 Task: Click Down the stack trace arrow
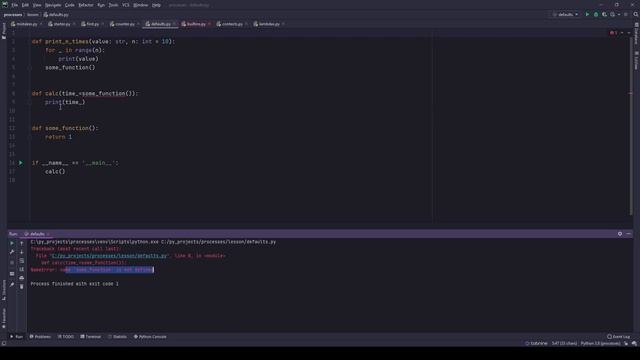pyautogui.click(x=22, y=252)
